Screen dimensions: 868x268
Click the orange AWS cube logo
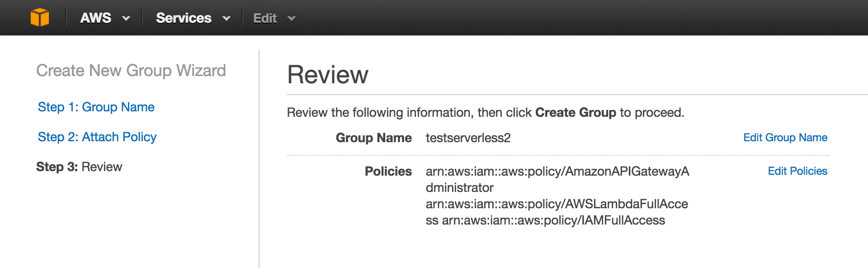click(x=40, y=18)
